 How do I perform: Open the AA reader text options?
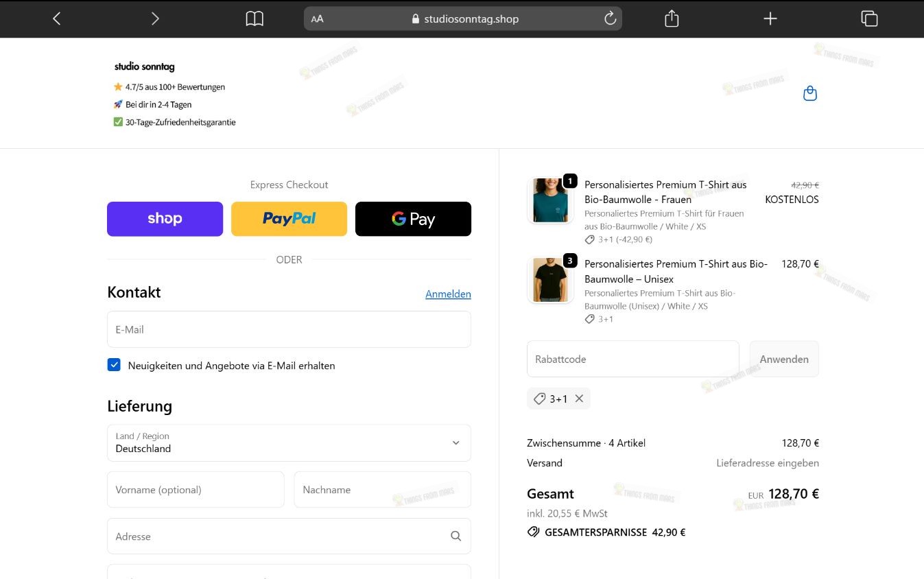317,19
